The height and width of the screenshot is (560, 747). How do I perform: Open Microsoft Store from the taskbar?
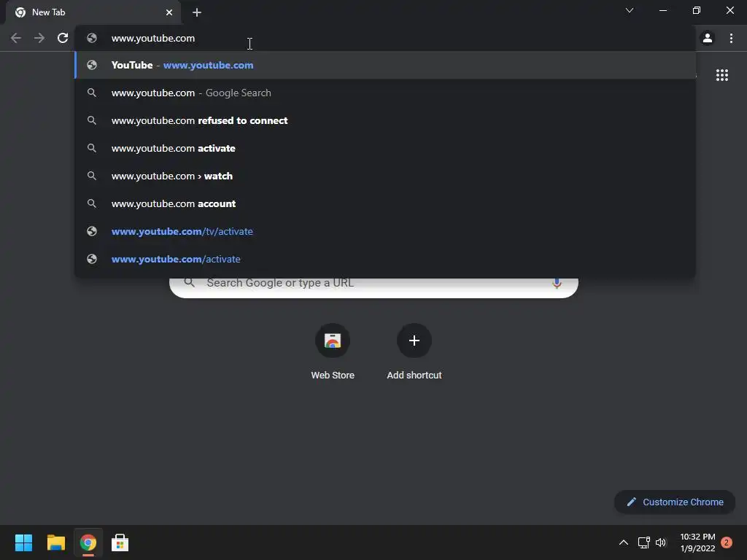120,542
